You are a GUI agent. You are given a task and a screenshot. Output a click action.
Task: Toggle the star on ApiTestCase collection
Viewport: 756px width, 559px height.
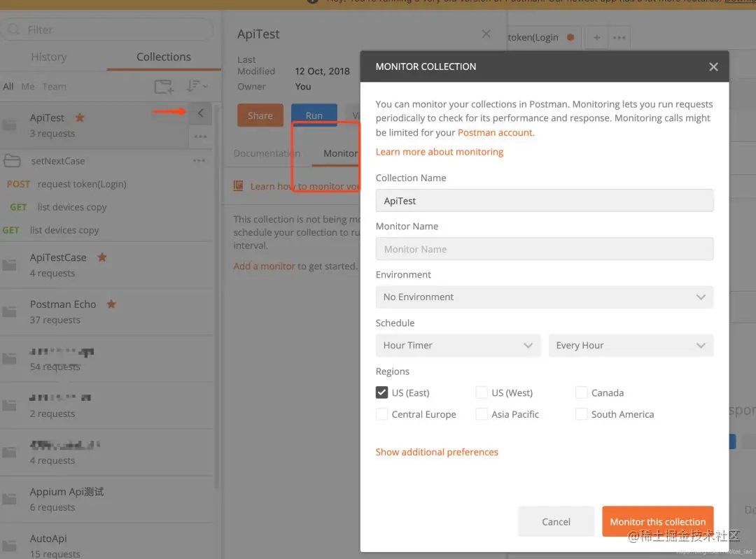point(101,257)
